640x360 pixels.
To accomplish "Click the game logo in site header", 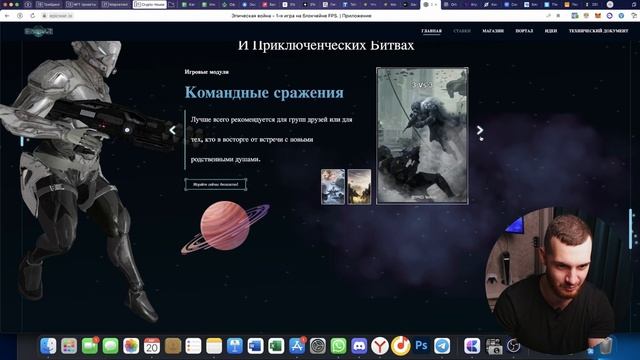I will click(38, 31).
